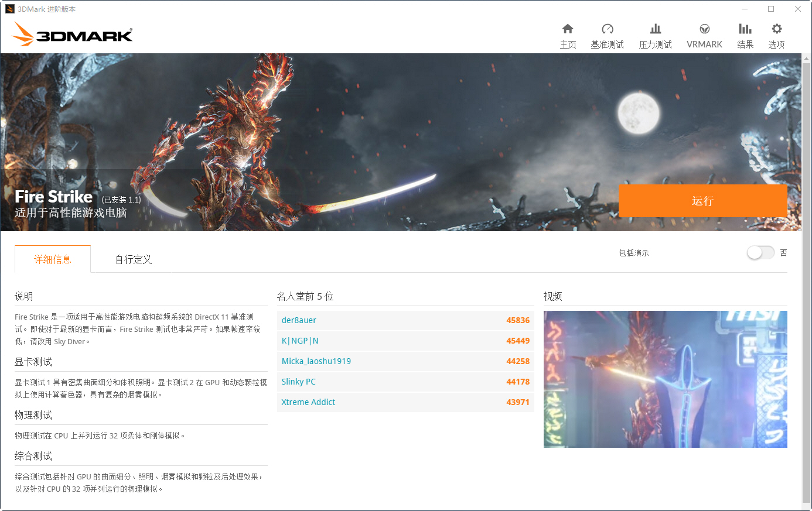Open Xtreme Addict hall of fame entry
This screenshot has width=812, height=511.
405,402
